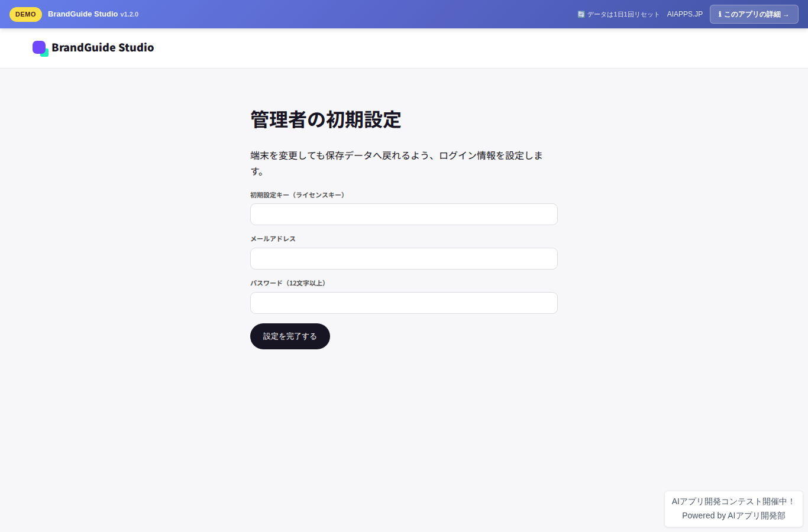The image size is (808, 532).
Task: Click the パスワード（12文字以上） label
Action: click(288, 283)
